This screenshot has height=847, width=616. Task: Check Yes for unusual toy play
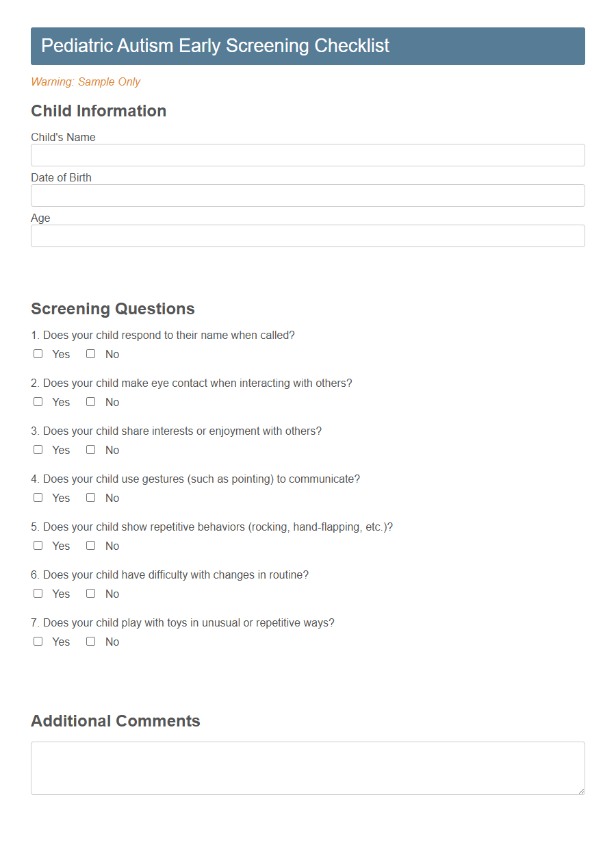tap(38, 641)
